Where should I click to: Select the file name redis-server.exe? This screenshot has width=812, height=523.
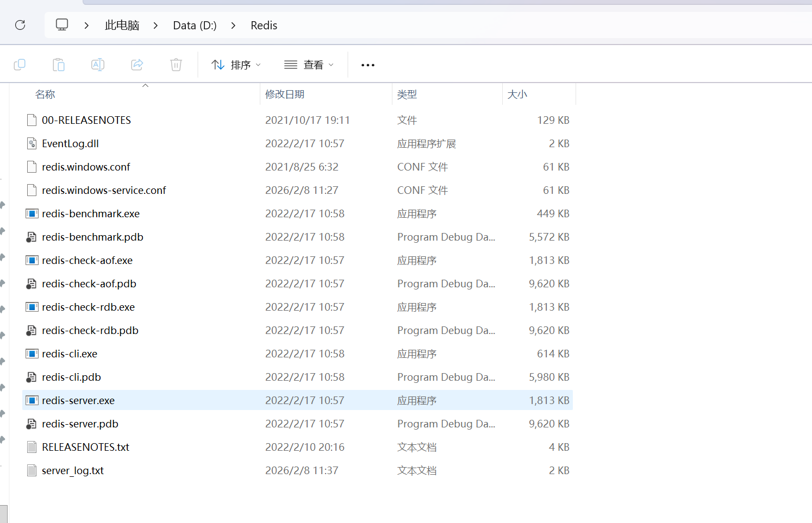pos(78,400)
